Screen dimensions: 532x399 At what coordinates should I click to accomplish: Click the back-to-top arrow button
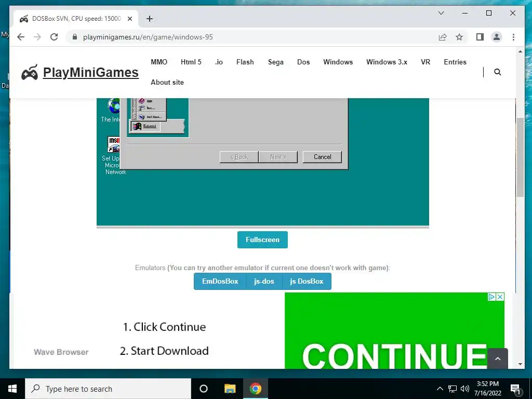pyautogui.click(x=497, y=358)
